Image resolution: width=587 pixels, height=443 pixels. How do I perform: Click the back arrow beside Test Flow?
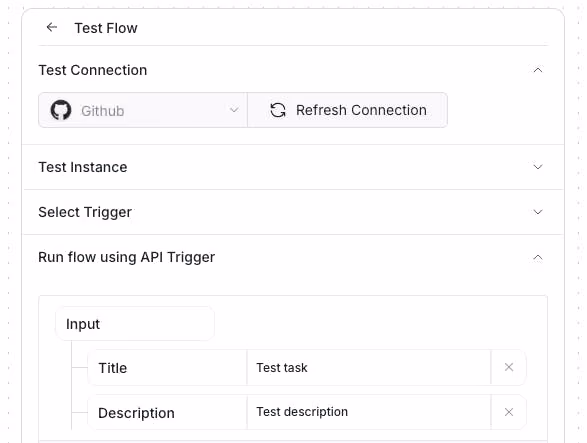52,27
